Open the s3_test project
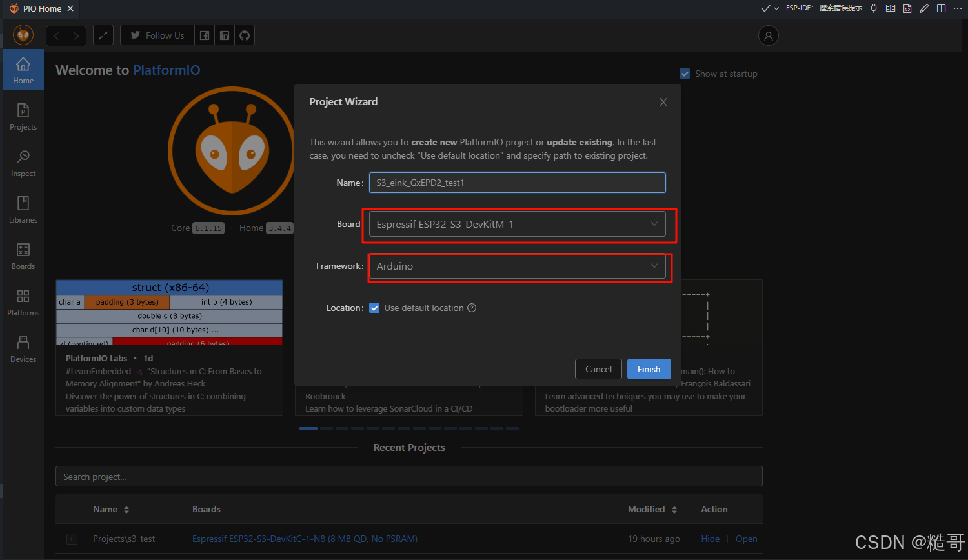Screen dimensions: 968x560 (x=747, y=539)
